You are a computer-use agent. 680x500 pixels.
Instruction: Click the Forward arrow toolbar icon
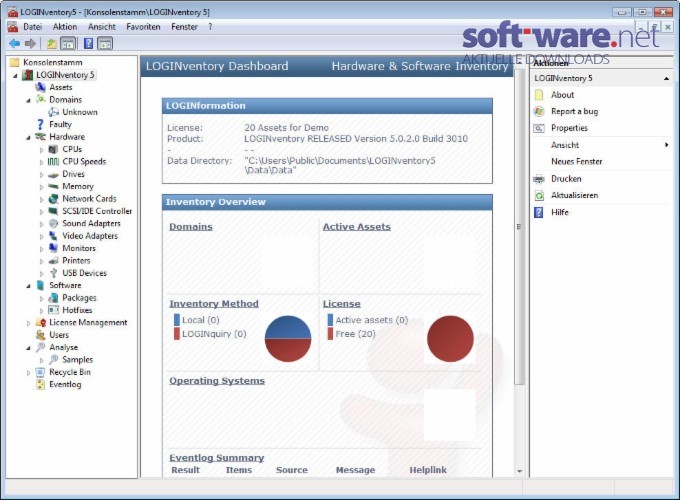click(x=30, y=43)
